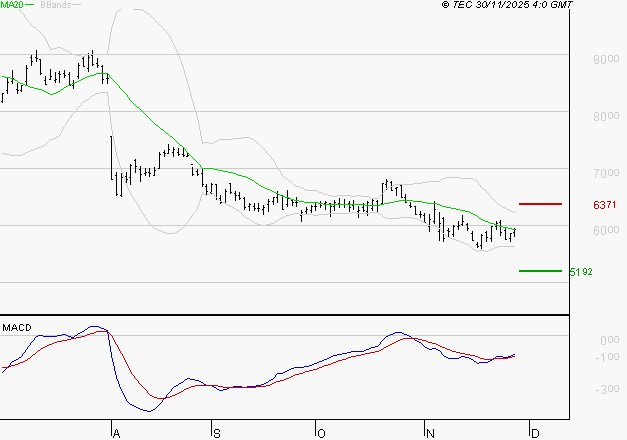The height and width of the screenshot is (440, 627).
Task: Click the 7000 price axis label
Action: tap(606, 173)
